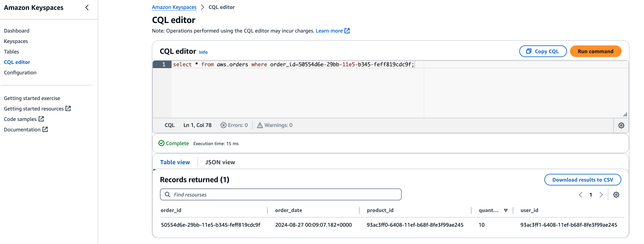Viewport: 644px width, 244px height.
Task: Sort by user_id column header
Action: tap(529, 210)
